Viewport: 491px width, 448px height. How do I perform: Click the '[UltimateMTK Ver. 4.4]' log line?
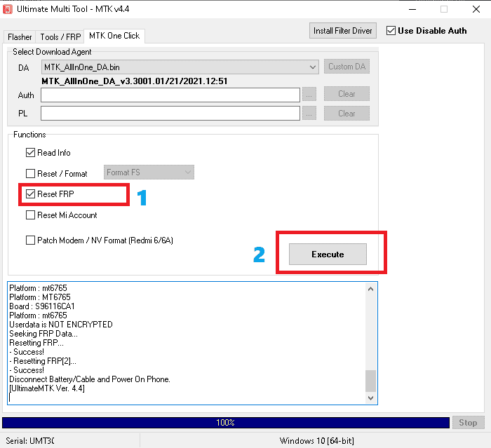[47, 388]
